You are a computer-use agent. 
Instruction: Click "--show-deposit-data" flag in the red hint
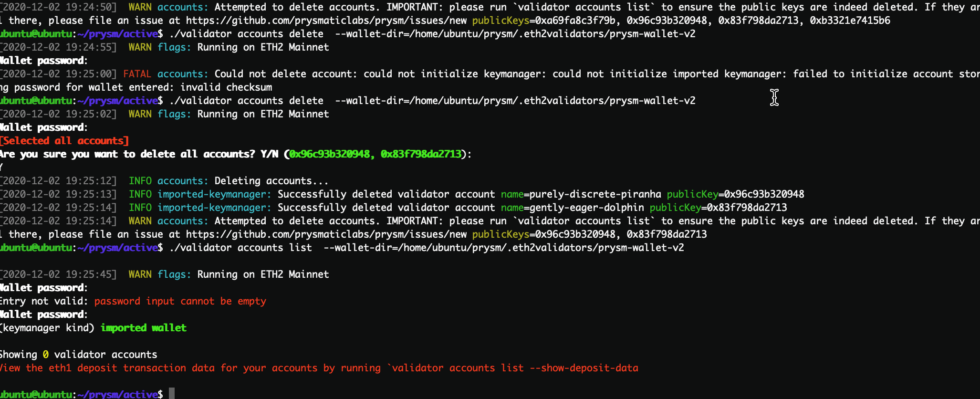point(584,368)
